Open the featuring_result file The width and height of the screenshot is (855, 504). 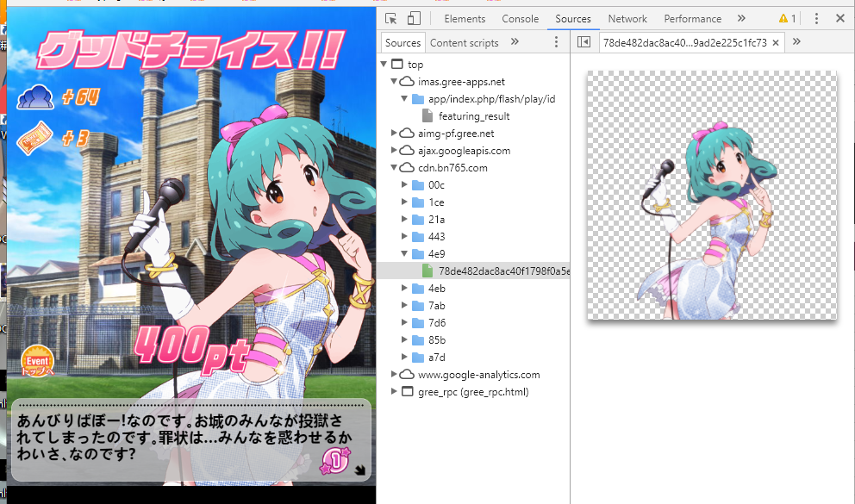(x=473, y=116)
